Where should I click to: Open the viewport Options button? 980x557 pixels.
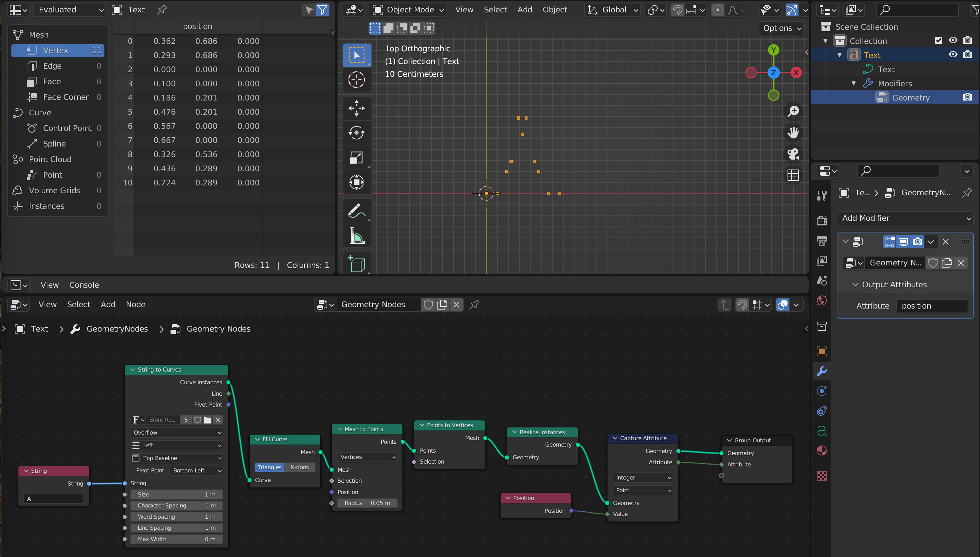pos(780,28)
